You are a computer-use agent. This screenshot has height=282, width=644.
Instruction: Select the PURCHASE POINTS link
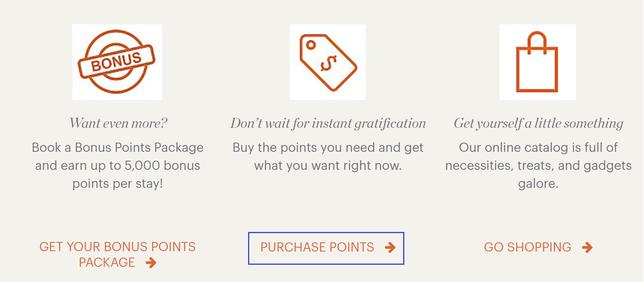pyautogui.click(x=326, y=248)
